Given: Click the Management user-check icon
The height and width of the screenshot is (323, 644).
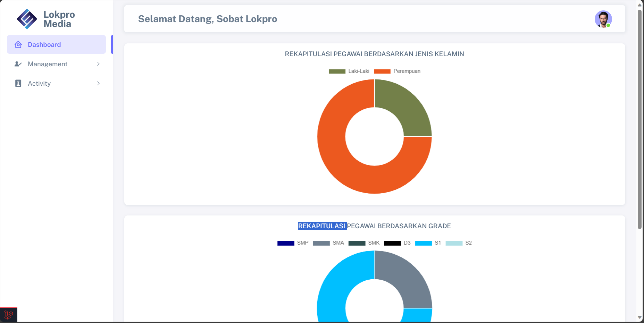Looking at the screenshot, I should pyautogui.click(x=18, y=64).
